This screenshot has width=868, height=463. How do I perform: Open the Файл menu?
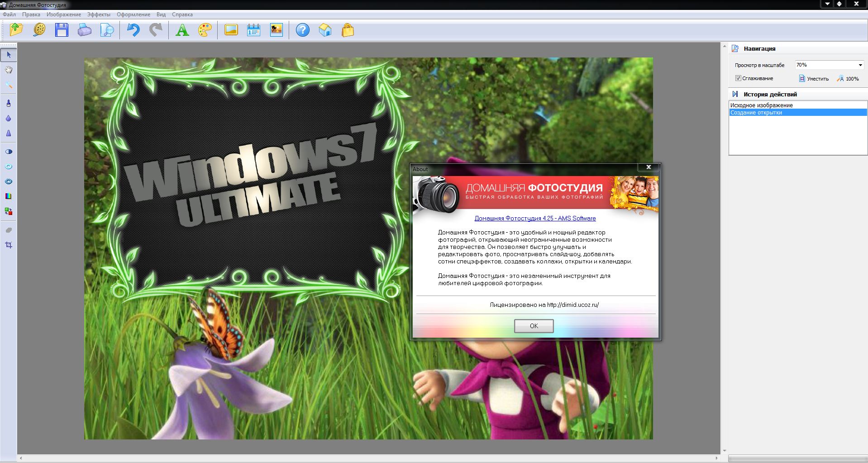tap(10, 14)
